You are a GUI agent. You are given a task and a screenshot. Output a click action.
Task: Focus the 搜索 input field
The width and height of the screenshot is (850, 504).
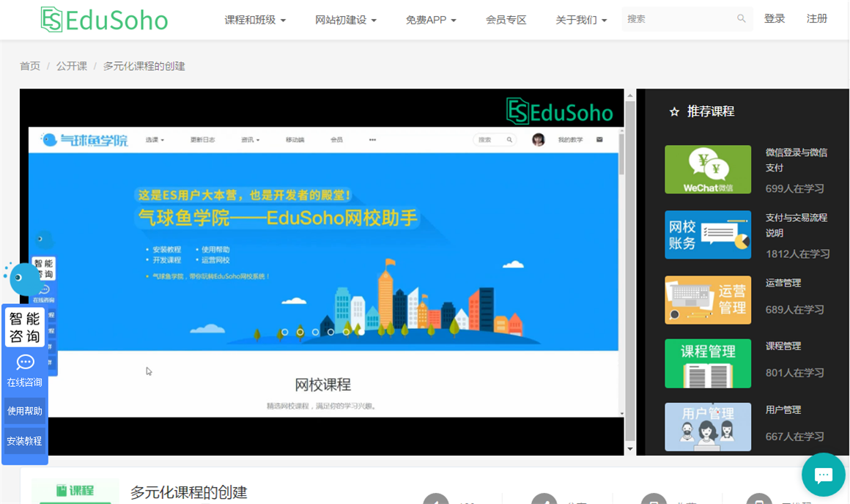point(679,19)
